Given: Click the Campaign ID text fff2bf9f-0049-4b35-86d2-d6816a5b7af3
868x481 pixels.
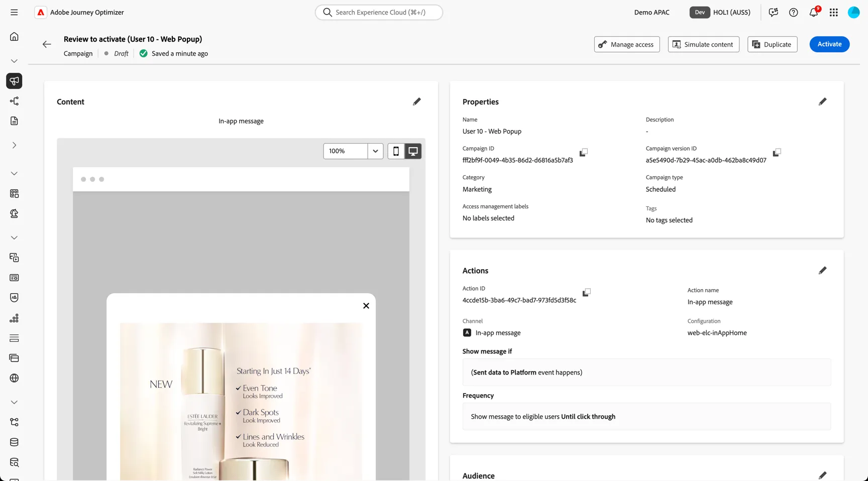Looking at the screenshot, I should tap(517, 160).
